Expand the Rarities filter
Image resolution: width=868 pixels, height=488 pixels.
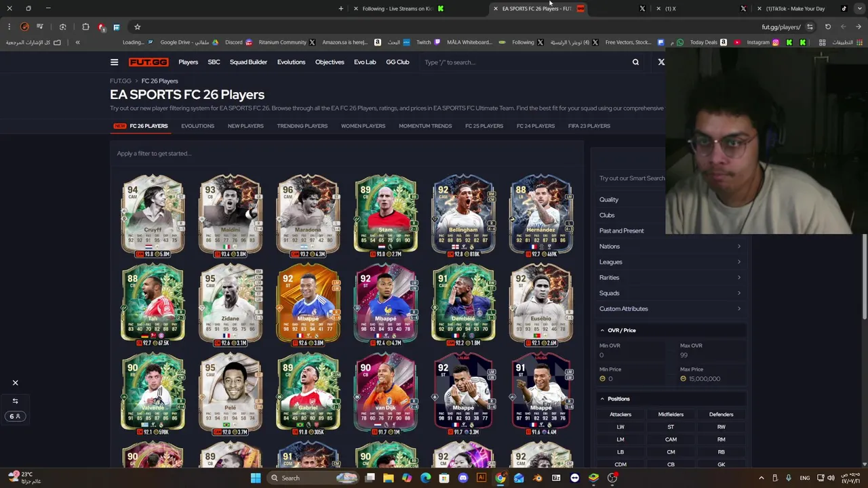click(x=671, y=277)
